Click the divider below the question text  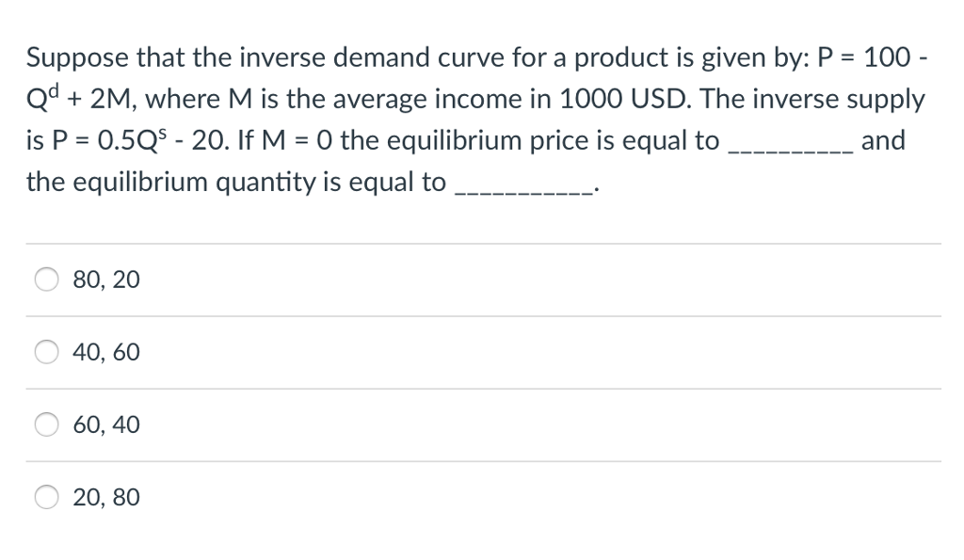click(482, 242)
